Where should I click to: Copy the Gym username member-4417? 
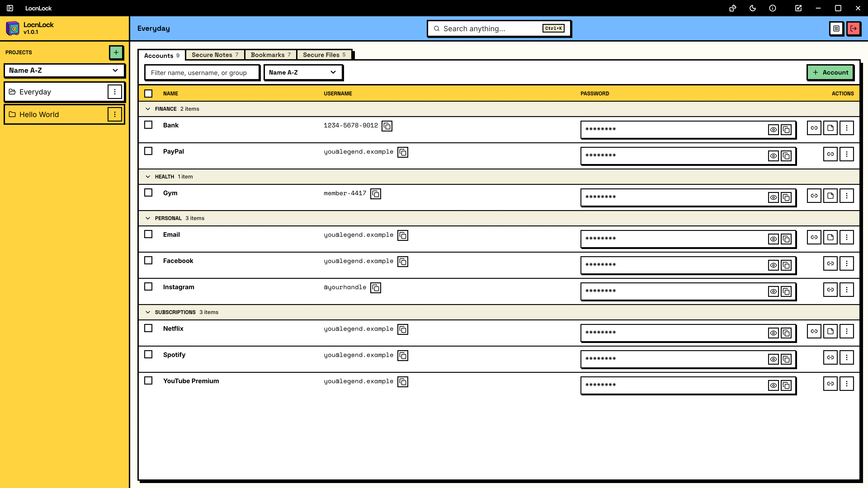point(375,194)
